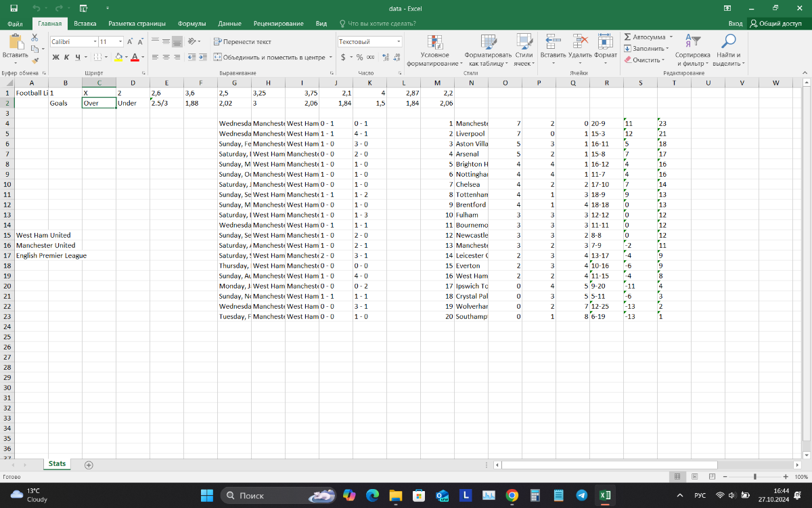The image size is (812, 508).
Task: Add a new sheet with the plus icon
Action: (88, 465)
